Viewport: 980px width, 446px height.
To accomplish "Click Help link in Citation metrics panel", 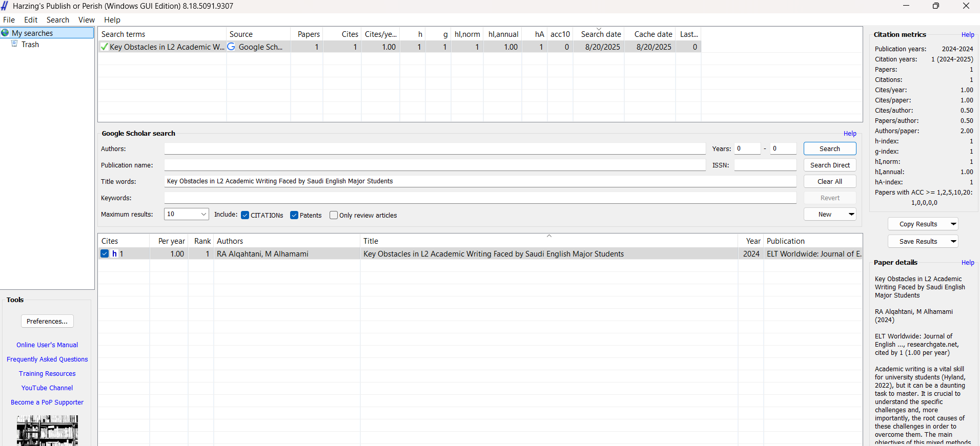I will click(x=968, y=35).
